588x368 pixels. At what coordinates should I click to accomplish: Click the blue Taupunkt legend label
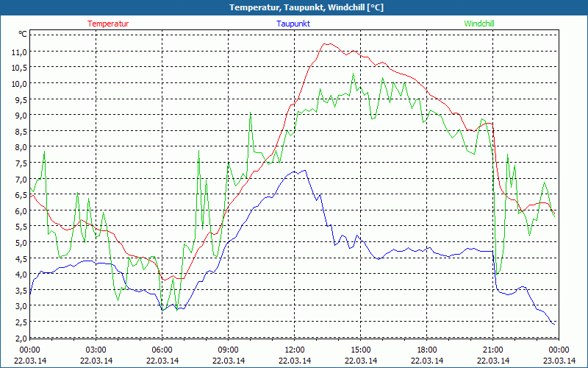[x=293, y=24]
